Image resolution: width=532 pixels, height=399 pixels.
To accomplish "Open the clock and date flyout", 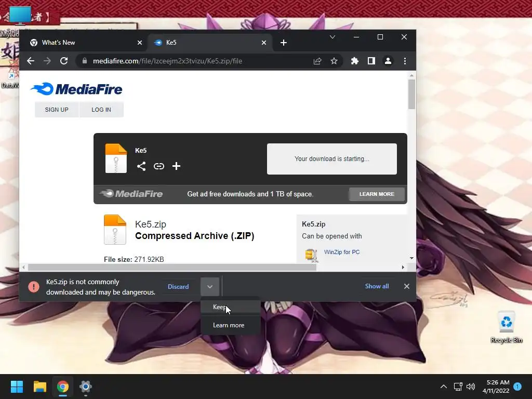I will [496, 387].
